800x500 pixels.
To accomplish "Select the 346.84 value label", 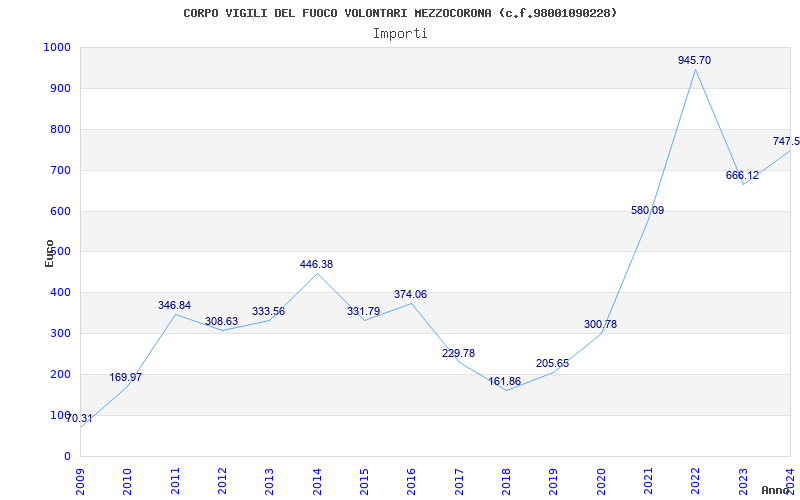I will [x=174, y=305].
